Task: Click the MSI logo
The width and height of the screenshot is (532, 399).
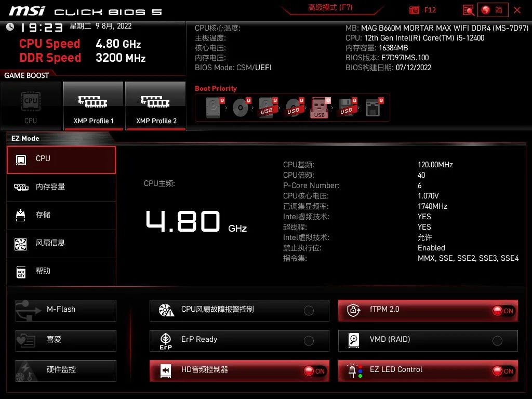Action: coord(27,11)
